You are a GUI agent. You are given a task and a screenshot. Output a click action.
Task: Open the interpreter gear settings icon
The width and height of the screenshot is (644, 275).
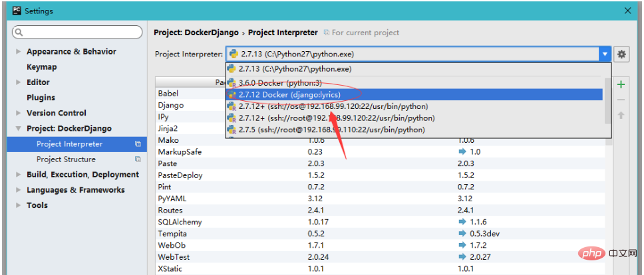pos(621,54)
